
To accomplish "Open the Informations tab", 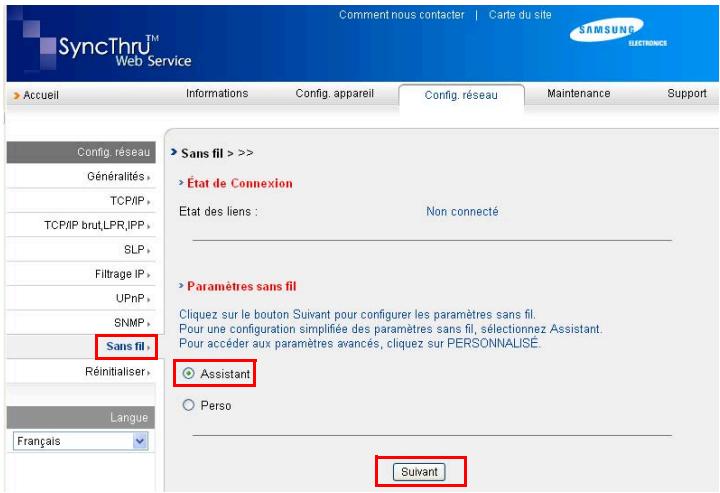I will (217, 94).
